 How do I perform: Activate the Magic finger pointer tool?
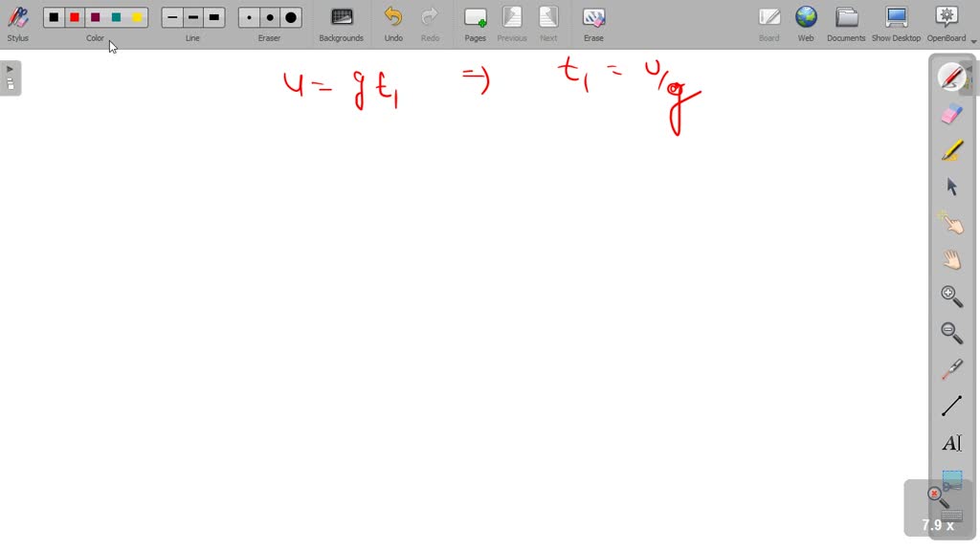(x=951, y=222)
